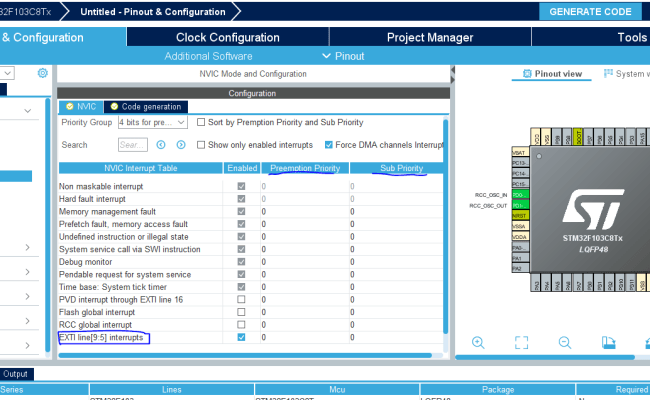The height and width of the screenshot is (400, 650).
Task: Enable Flash global interrupt
Action: (x=241, y=312)
